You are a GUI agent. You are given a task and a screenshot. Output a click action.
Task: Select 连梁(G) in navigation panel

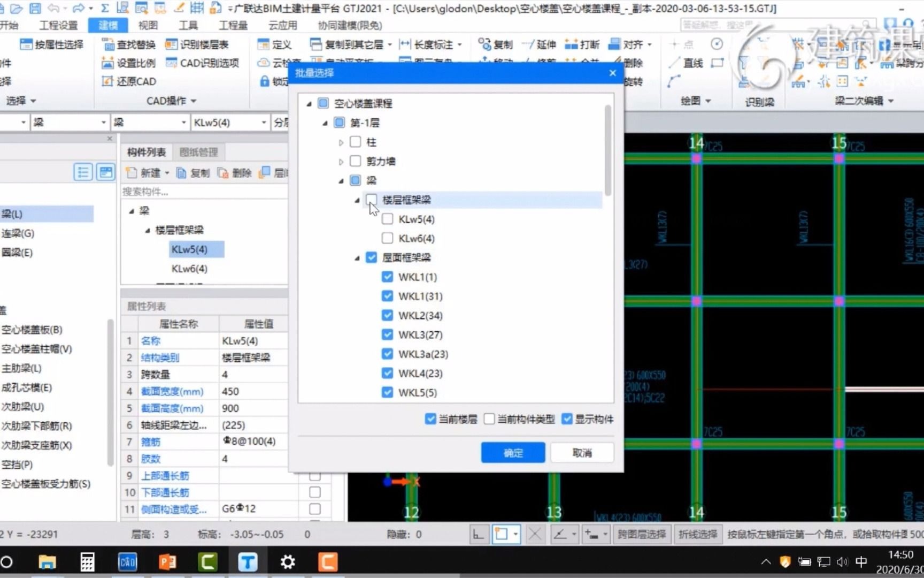[x=18, y=233]
